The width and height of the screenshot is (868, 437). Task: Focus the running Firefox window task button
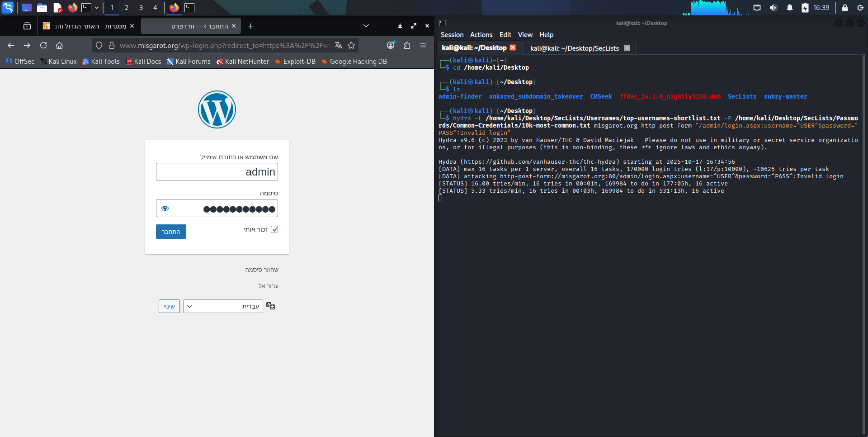click(x=174, y=8)
